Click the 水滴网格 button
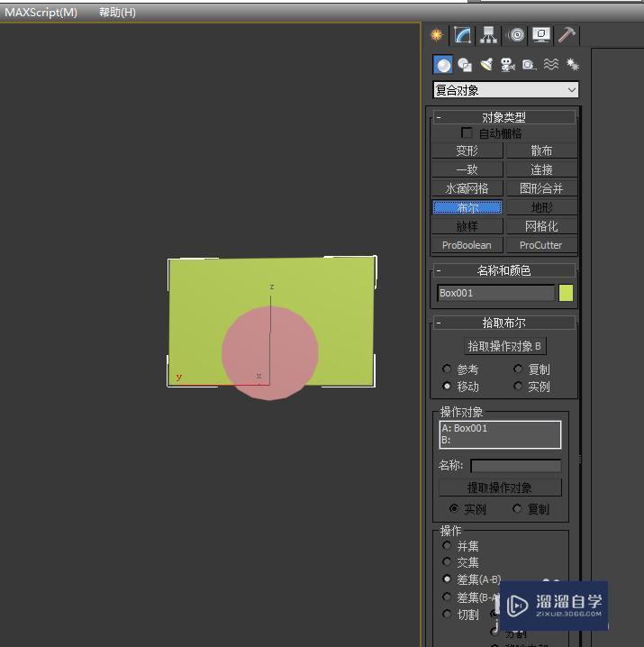 tap(467, 188)
